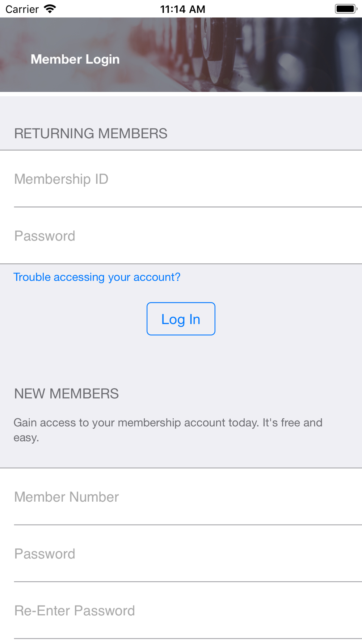
Task: Select Password field under New Members
Action: coord(181,554)
